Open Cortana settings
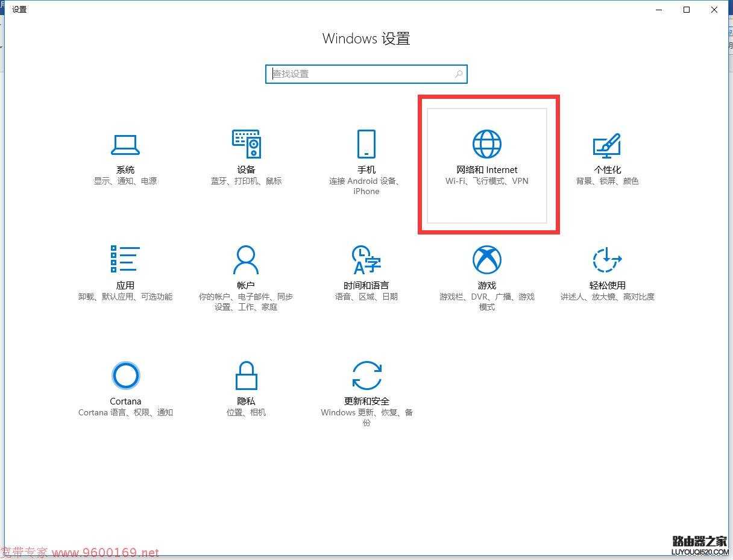 pyautogui.click(x=125, y=386)
